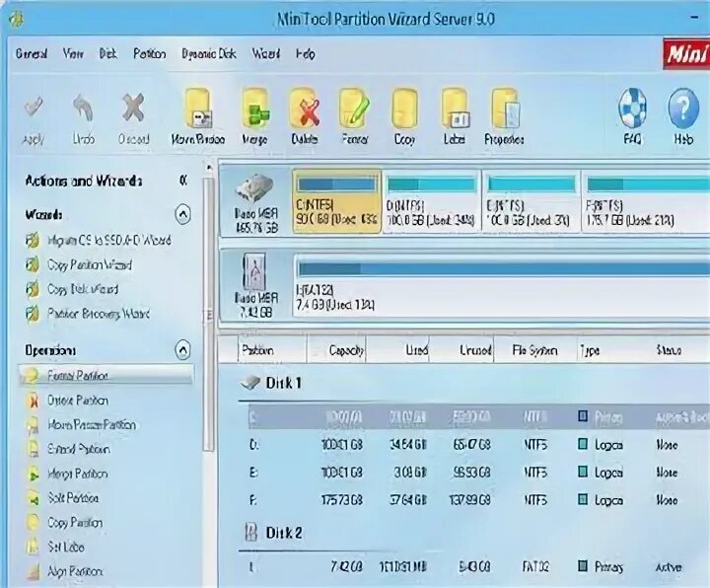Sort by Unused column header
710x588 pixels.
(x=461, y=350)
